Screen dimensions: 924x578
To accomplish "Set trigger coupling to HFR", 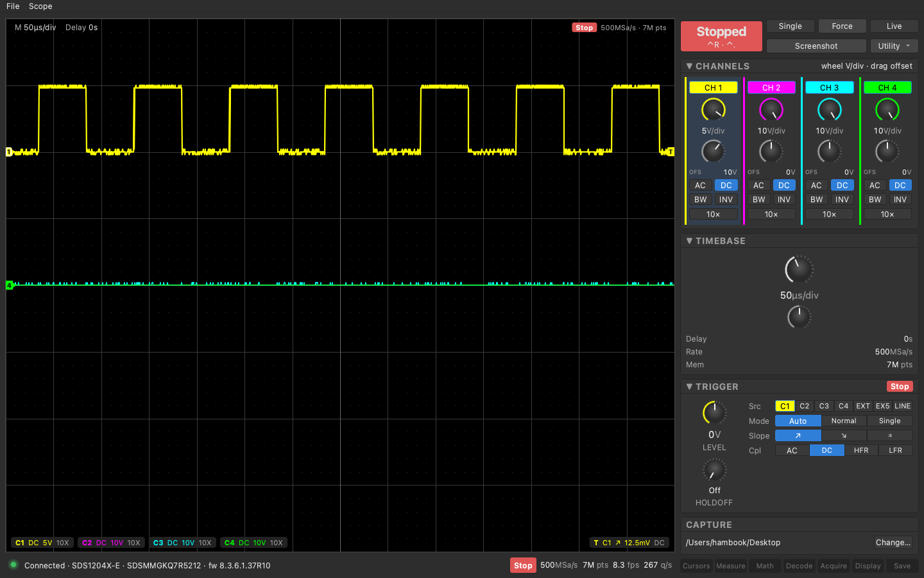I will click(x=861, y=450).
